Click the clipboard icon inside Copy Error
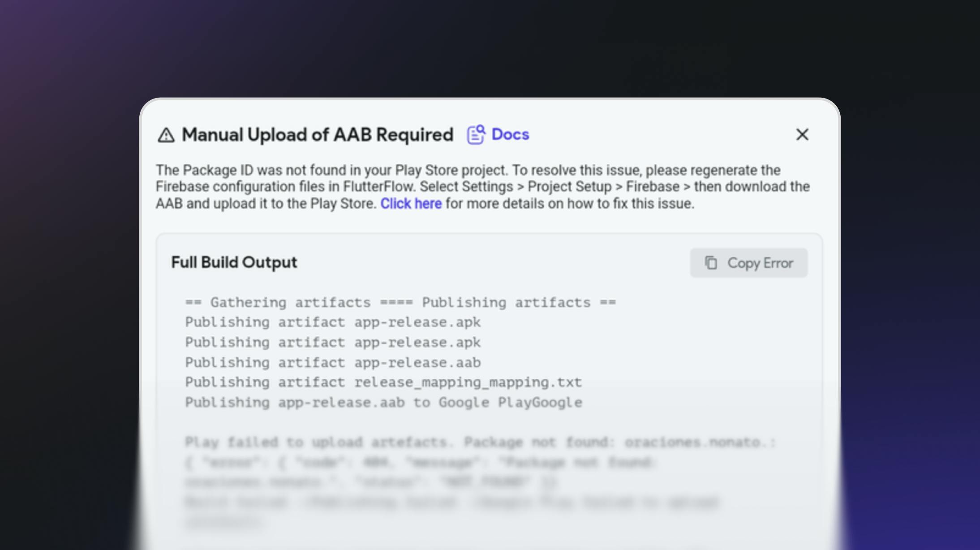The height and width of the screenshot is (550, 980). (x=711, y=263)
